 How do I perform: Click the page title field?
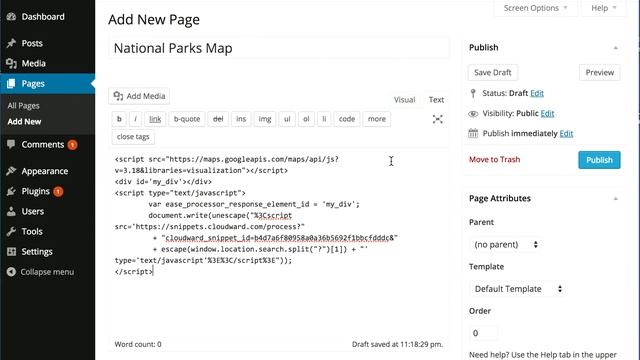(x=279, y=48)
